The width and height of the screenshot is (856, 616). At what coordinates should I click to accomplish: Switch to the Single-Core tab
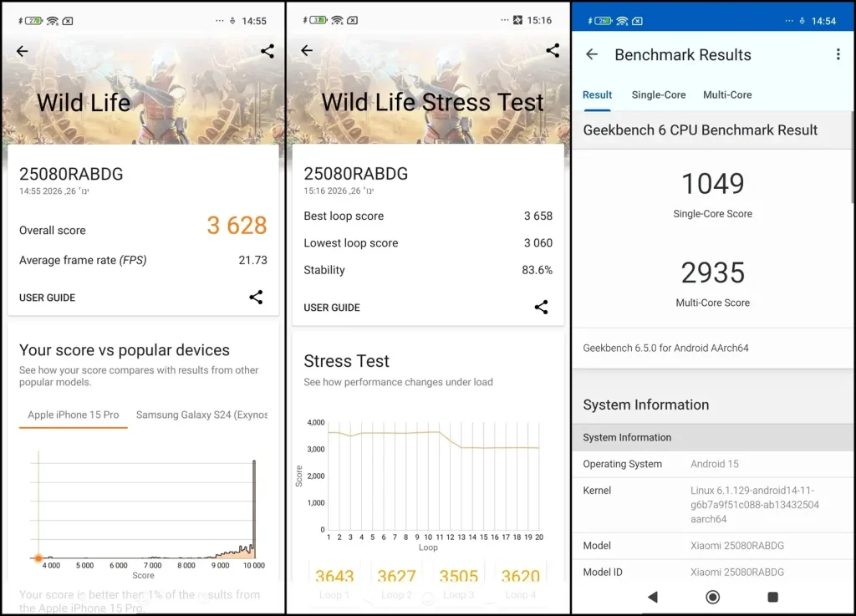(x=659, y=94)
